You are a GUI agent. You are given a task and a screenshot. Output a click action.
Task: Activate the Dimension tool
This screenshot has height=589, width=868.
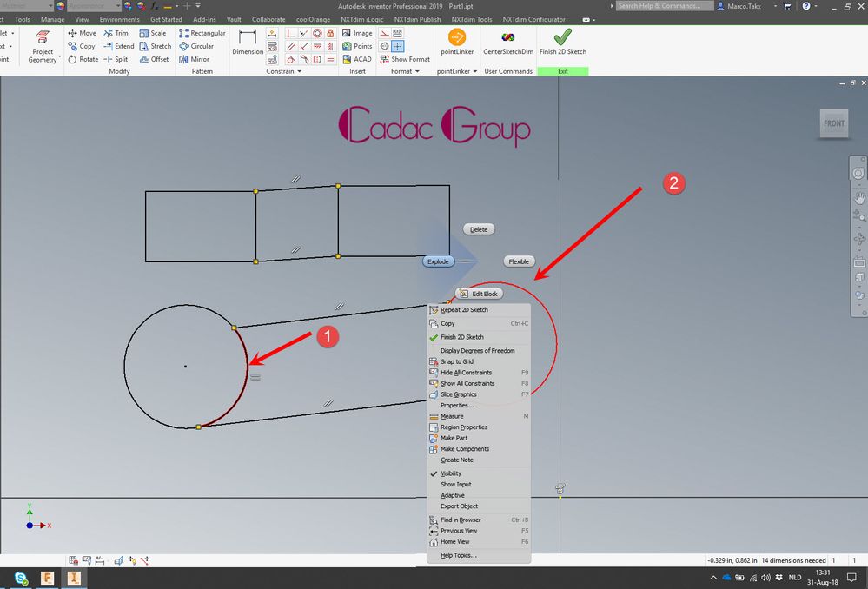click(248, 42)
